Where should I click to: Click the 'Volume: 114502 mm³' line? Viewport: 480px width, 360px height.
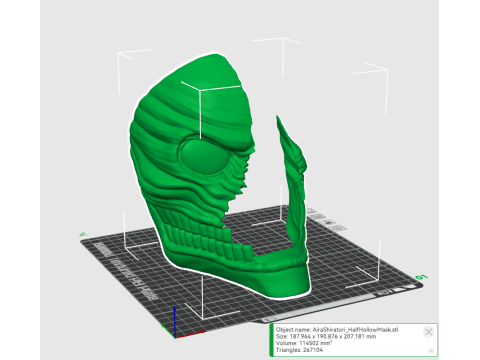[304, 343]
